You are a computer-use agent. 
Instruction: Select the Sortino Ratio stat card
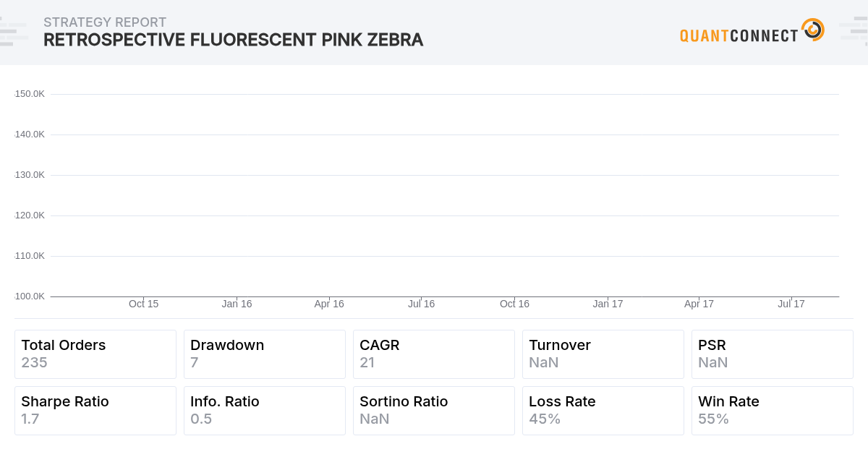pos(434,411)
